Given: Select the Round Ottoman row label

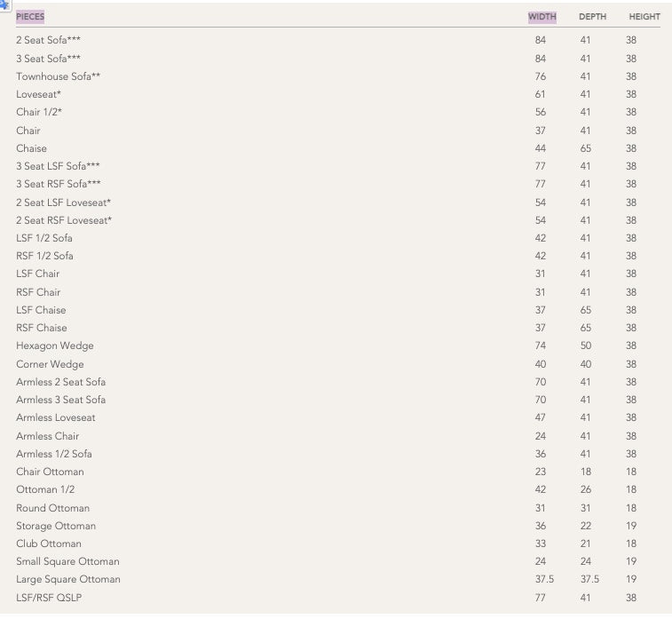Looking at the screenshot, I should 52,508.
